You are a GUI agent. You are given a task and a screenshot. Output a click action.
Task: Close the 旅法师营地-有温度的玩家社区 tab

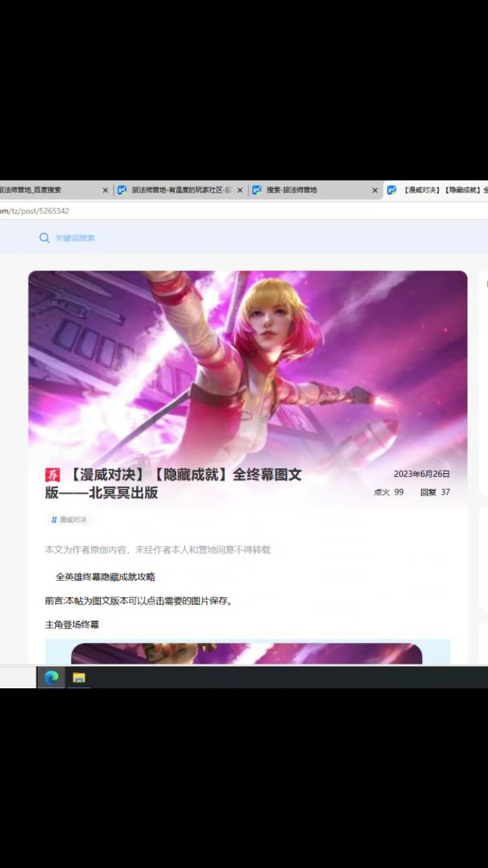coord(240,191)
